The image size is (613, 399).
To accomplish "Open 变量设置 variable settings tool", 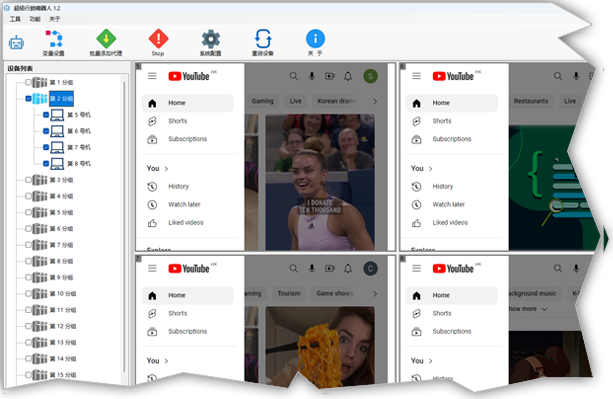I will [x=54, y=43].
